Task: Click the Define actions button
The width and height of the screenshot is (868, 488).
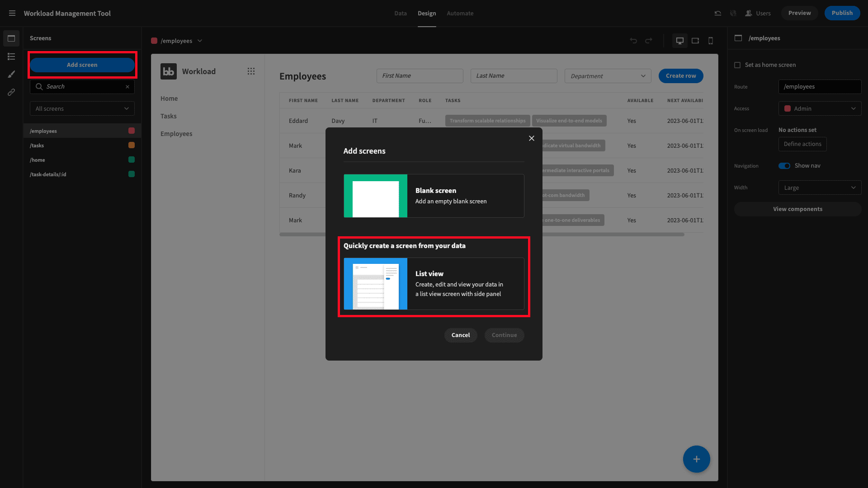Action: (x=802, y=144)
